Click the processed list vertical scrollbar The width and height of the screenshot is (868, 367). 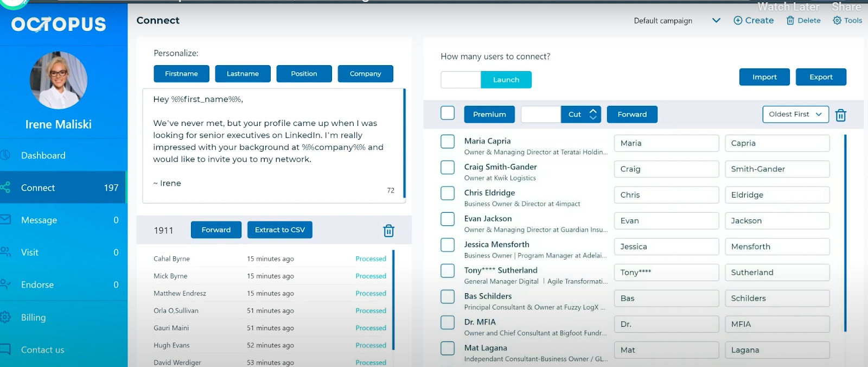393,300
